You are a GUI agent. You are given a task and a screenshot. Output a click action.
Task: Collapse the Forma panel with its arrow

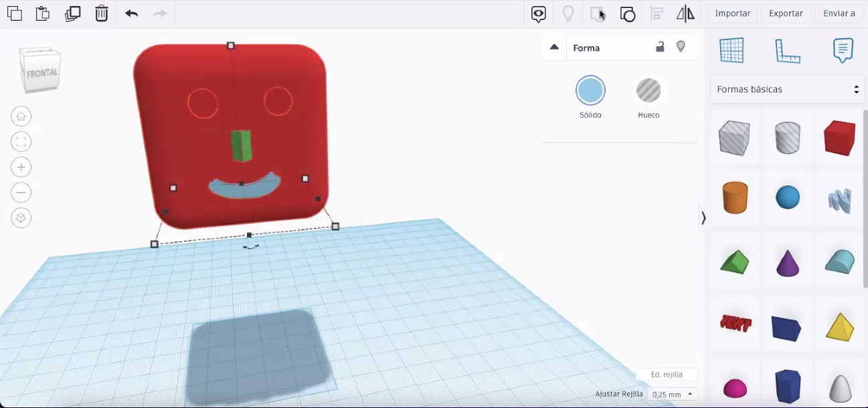click(x=554, y=47)
